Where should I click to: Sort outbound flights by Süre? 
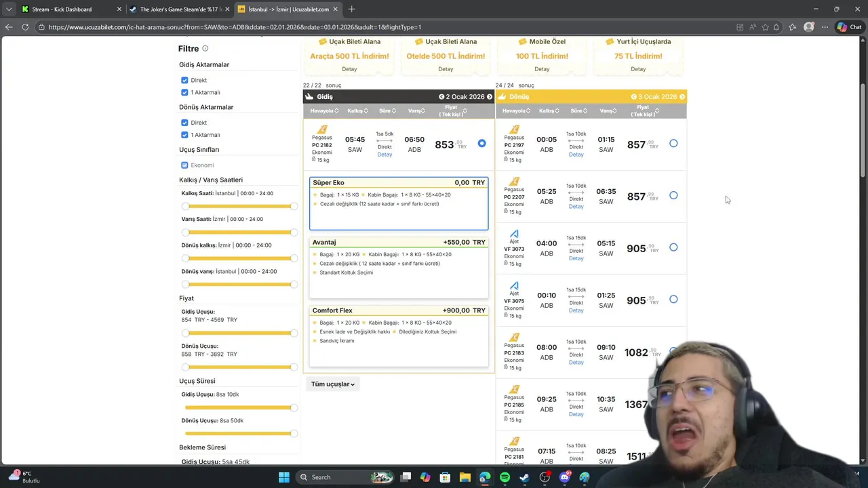[x=388, y=110]
